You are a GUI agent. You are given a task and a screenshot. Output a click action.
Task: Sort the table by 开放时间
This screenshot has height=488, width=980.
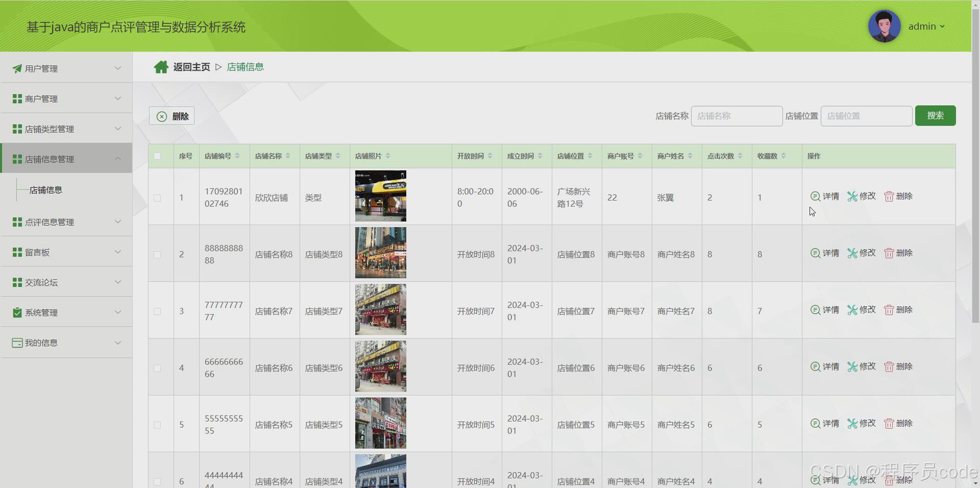point(490,156)
